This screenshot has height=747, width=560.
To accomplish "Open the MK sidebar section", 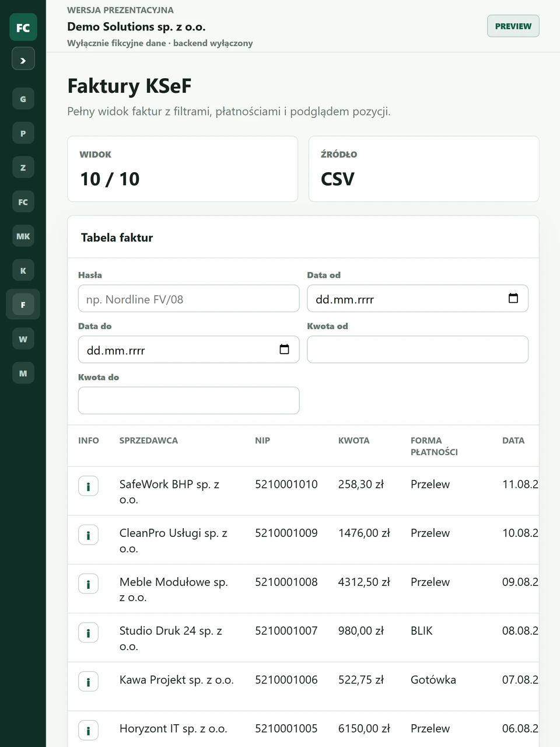I will (23, 236).
